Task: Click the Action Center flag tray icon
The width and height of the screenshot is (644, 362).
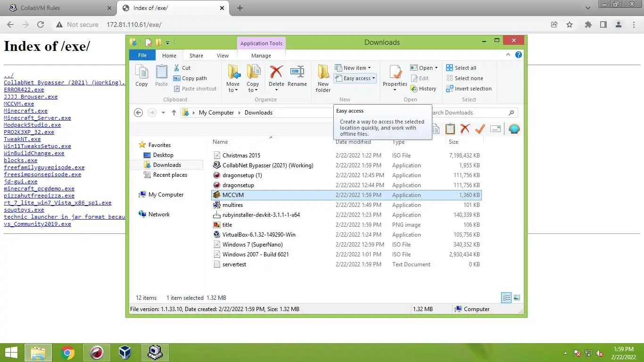Action: point(577,353)
